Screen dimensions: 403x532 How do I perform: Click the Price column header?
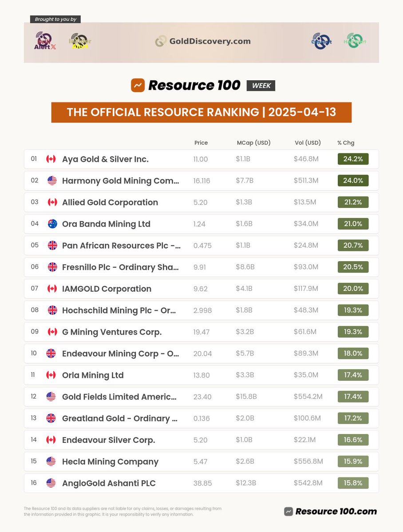[x=201, y=143]
